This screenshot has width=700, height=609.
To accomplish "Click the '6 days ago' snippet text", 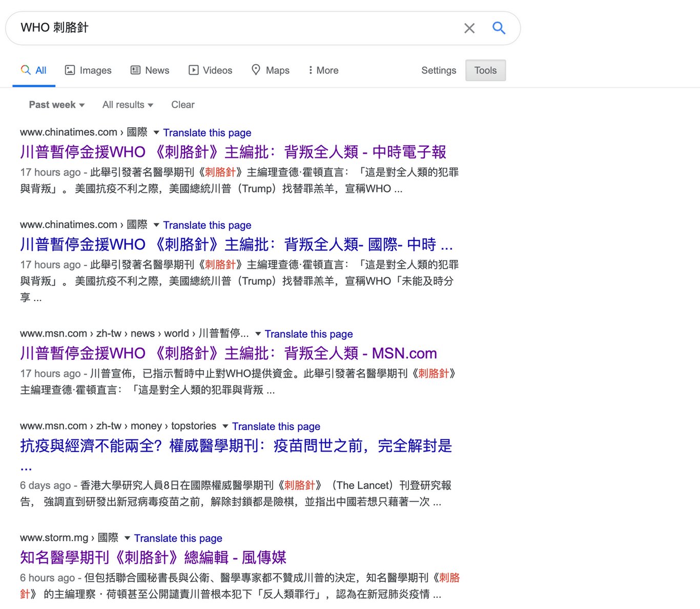I will click(45, 485).
